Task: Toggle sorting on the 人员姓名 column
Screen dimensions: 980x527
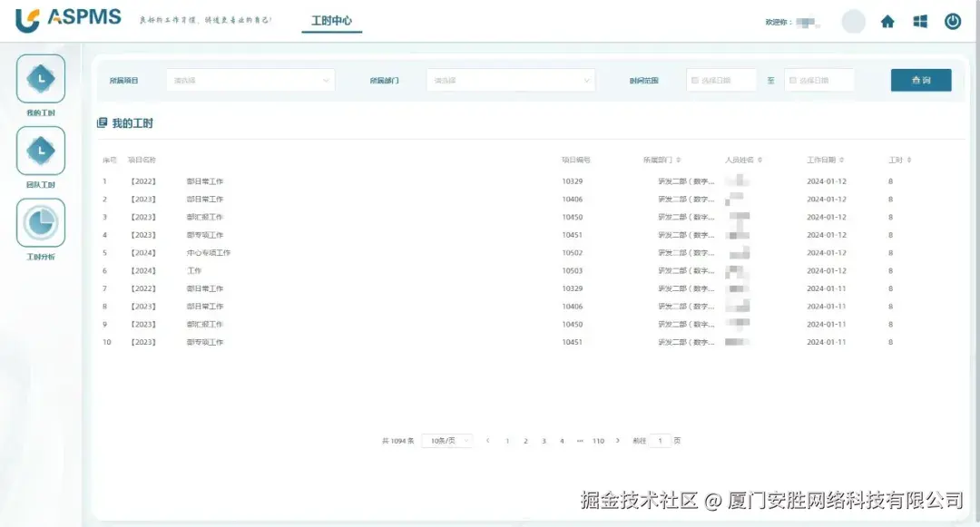Action: point(759,159)
